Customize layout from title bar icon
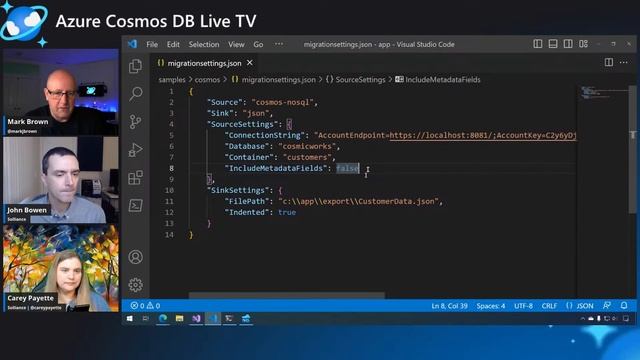Image resolution: width=640 pixels, height=360 pixels. point(583,44)
